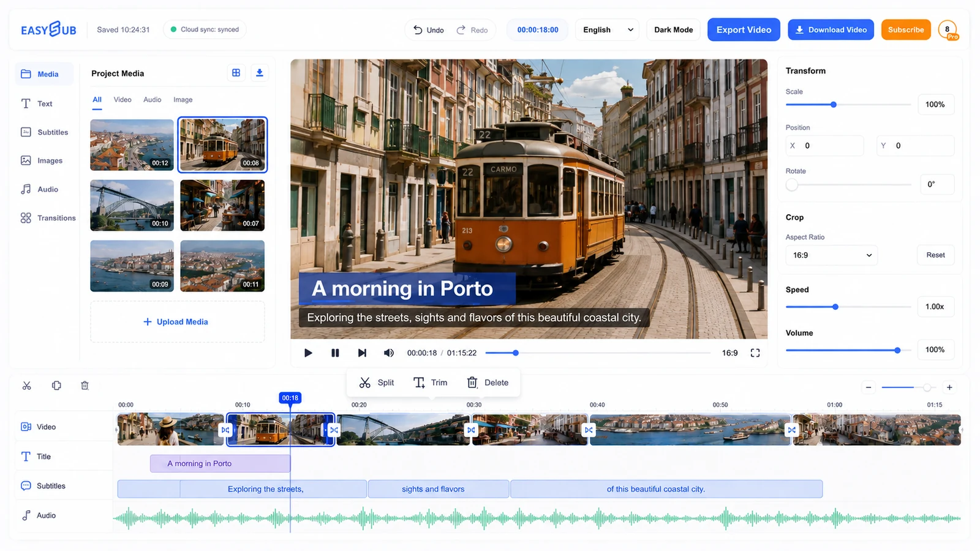Choose Trim in the clip popup menu
This screenshot has height=551, width=980.
431,383
